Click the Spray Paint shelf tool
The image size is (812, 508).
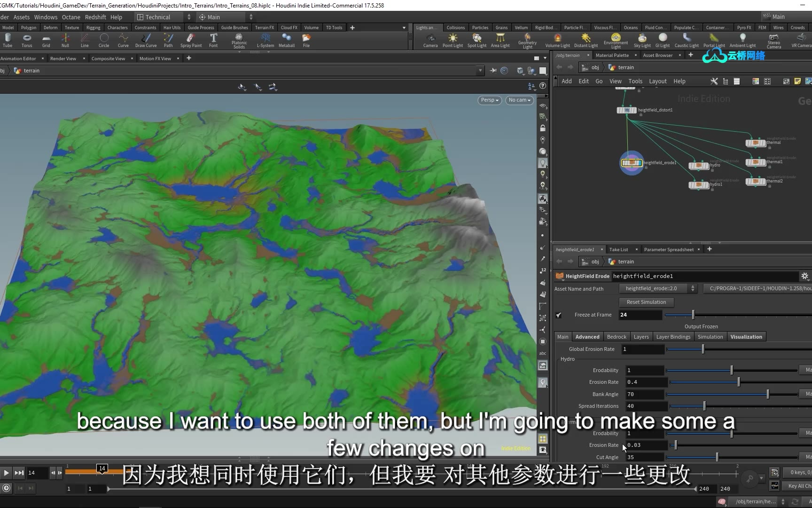(x=191, y=40)
